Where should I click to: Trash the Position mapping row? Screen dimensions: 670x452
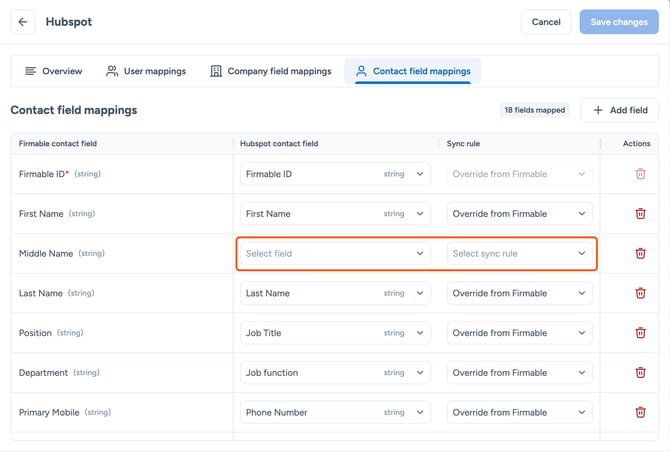tap(640, 333)
